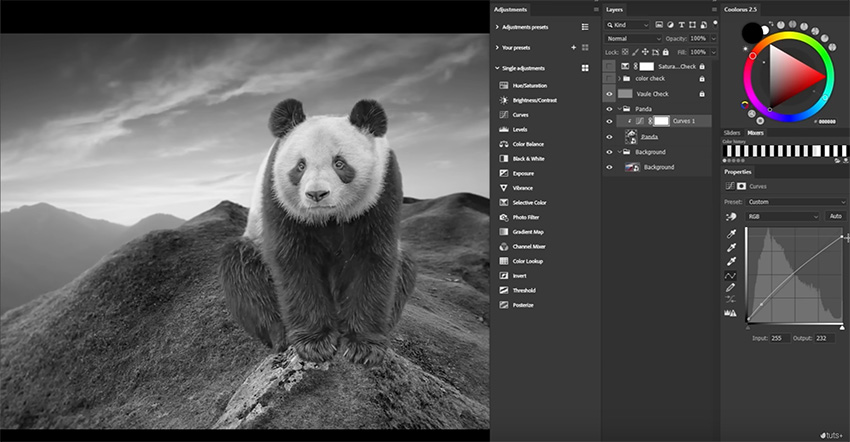Image resolution: width=850 pixels, height=442 pixels.
Task: Add a Brightness/Contrast adjustment
Action: tap(504, 101)
